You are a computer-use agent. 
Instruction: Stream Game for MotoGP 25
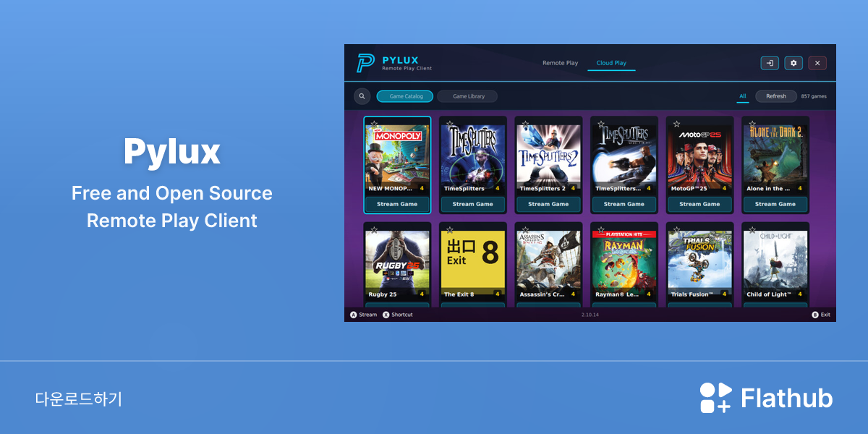[700, 204]
